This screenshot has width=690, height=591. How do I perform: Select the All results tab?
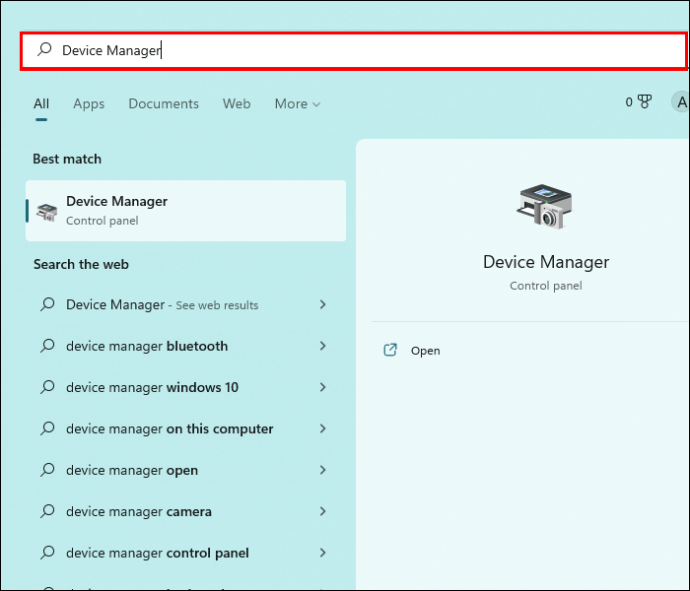click(41, 104)
